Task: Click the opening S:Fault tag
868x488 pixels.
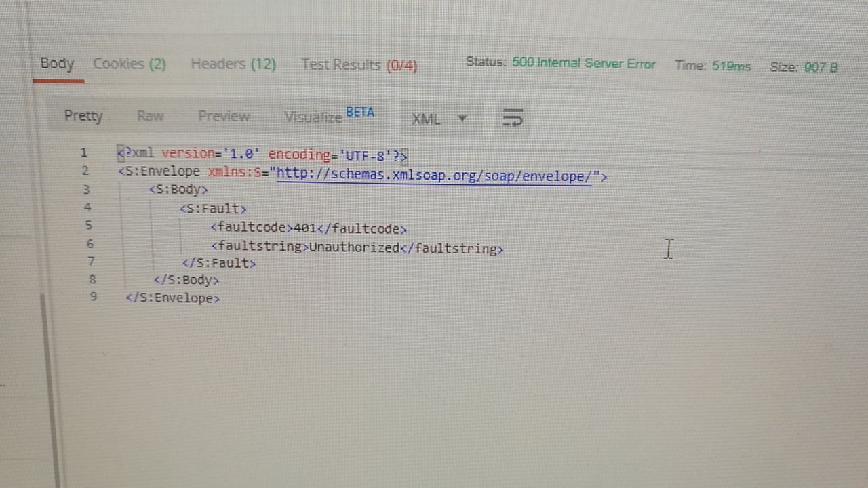Action: click(213, 209)
